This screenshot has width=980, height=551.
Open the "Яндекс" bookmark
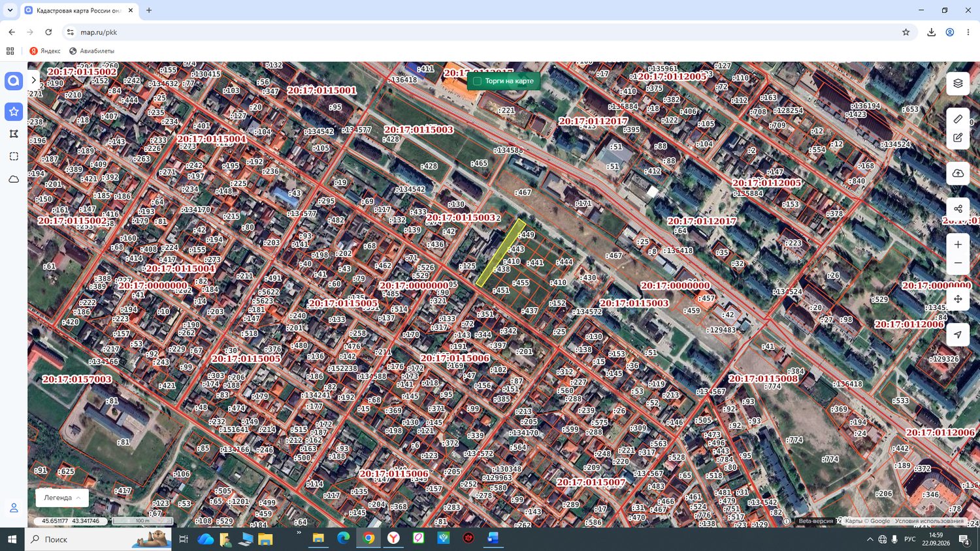45,51
